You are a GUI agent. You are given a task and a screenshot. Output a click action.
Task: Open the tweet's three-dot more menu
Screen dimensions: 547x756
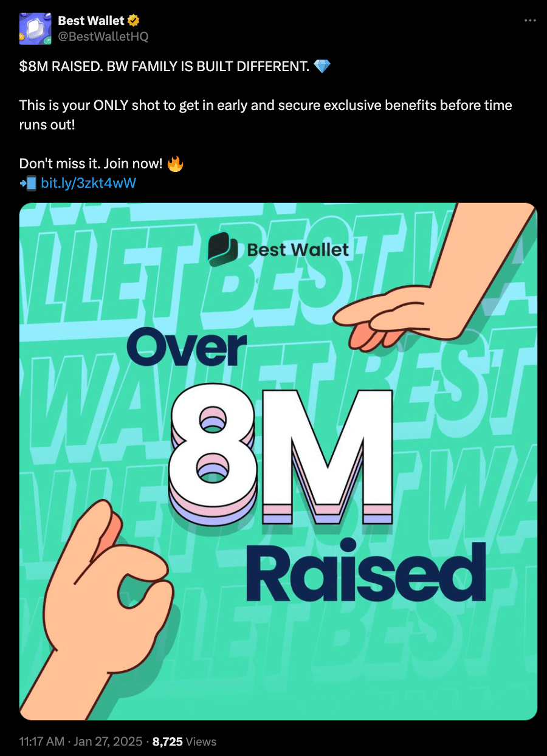pyautogui.click(x=530, y=21)
